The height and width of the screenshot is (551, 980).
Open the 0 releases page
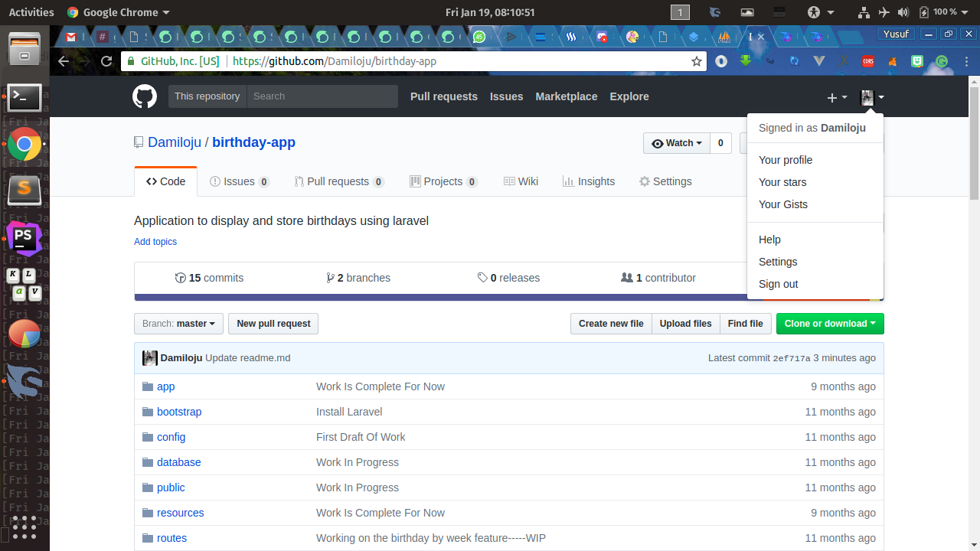point(508,278)
